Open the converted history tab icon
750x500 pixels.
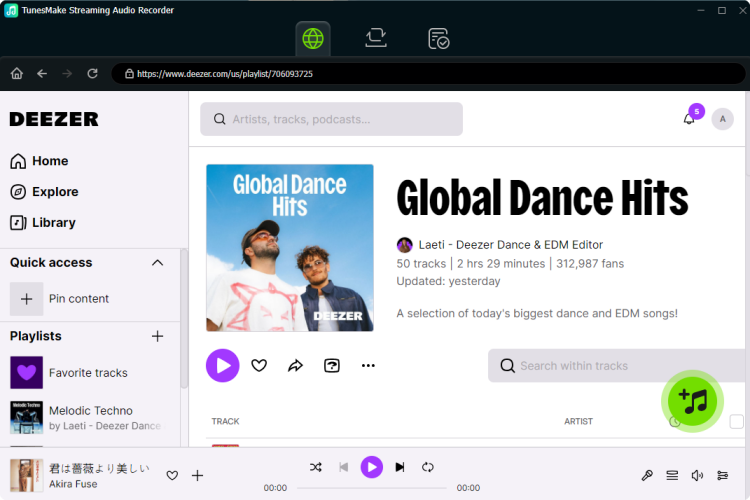438,39
